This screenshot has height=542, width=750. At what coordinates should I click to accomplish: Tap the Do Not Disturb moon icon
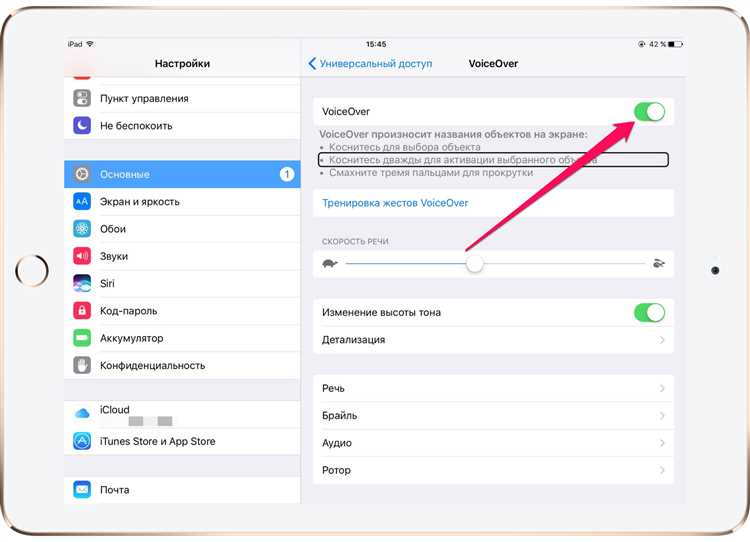pos(82,125)
